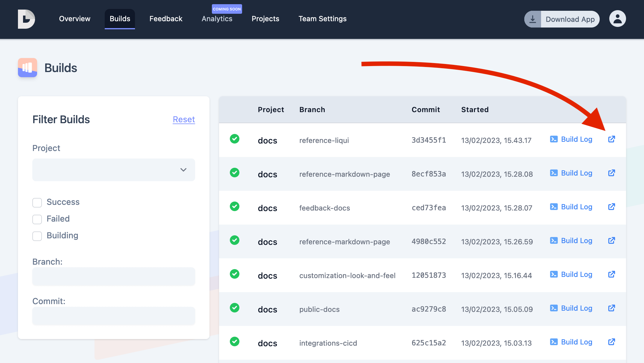Check the Failed filter option
The width and height of the screenshot is (644, 363).
point(37,219)
